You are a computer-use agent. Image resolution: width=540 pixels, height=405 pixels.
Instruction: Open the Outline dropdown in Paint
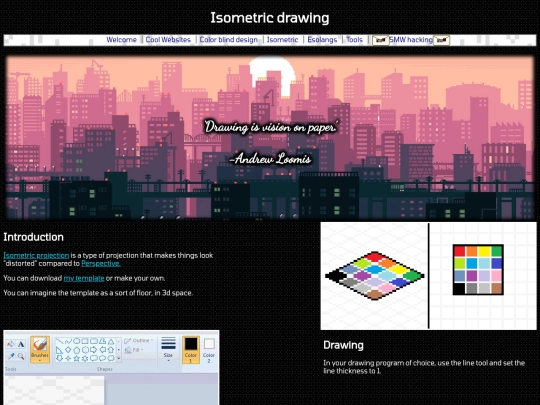click(138, 341)
